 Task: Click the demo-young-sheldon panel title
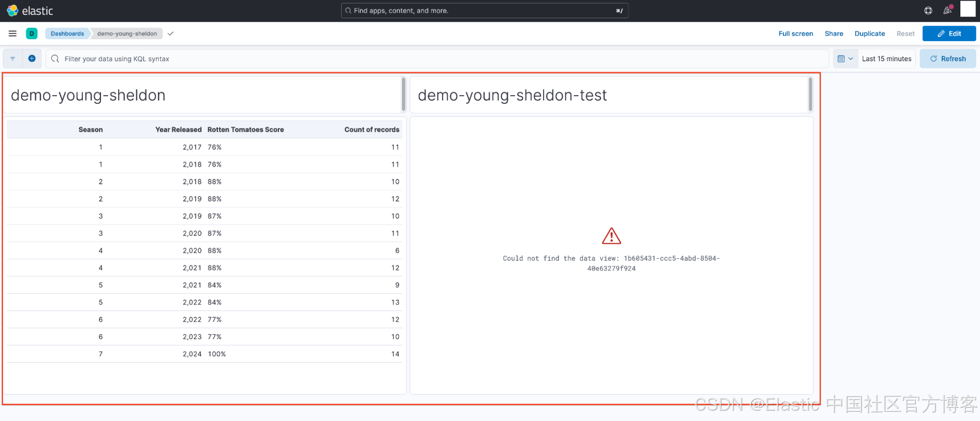(88, 95)
